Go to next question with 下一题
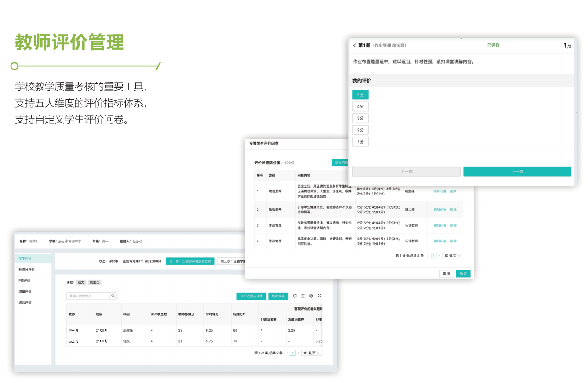The height and width of the screenshot is (383, 588). coord(517,172)
